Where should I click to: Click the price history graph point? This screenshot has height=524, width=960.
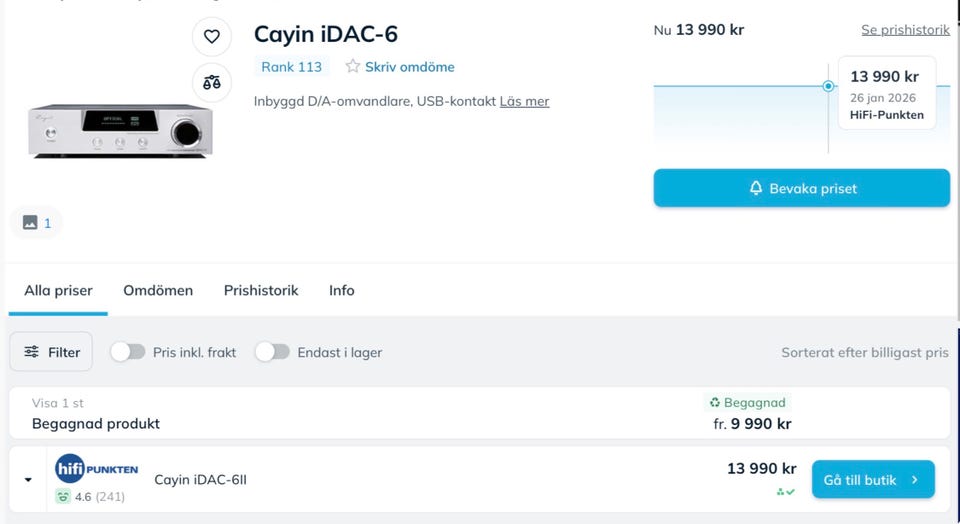click(x=828, y=86)
